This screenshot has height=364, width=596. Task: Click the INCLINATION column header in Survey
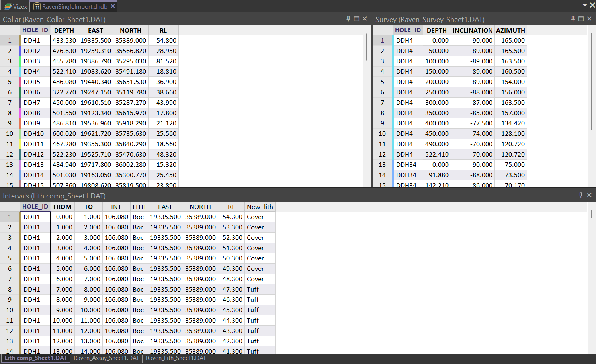473,30
